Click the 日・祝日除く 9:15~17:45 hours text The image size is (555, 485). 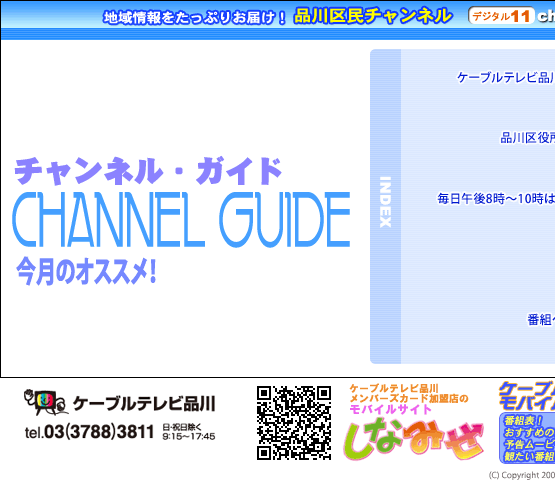point(189,432)
